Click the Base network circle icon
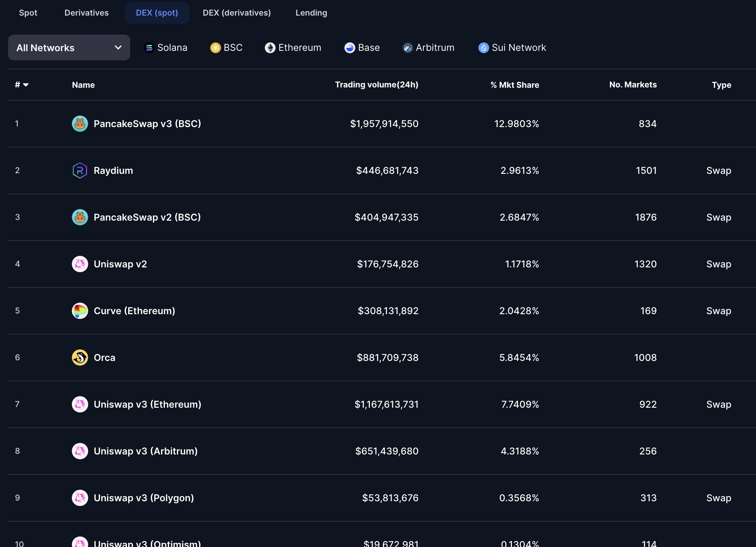756x547 pixels. [350, 48]
